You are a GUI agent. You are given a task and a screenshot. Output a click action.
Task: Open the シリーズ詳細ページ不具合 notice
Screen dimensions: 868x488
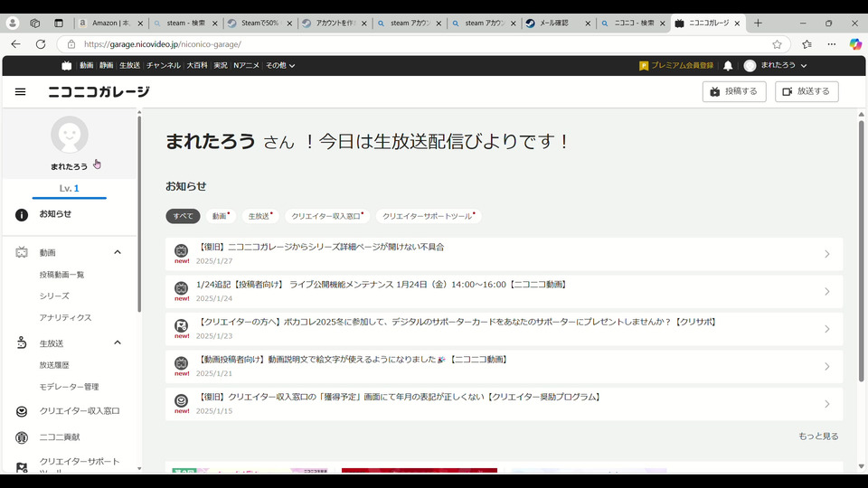(504, 254)
